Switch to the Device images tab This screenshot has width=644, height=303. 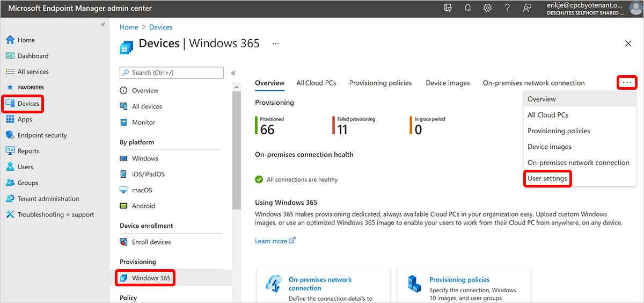click(448, 83)
